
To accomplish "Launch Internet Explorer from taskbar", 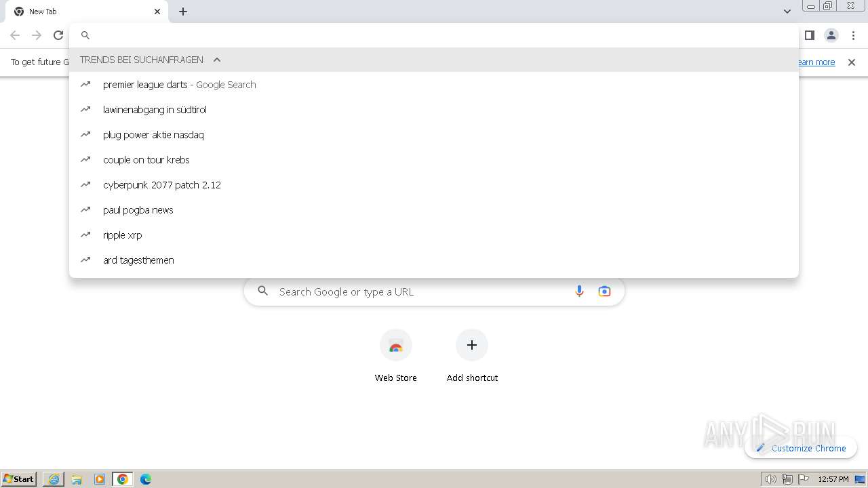I will [54, 479].
